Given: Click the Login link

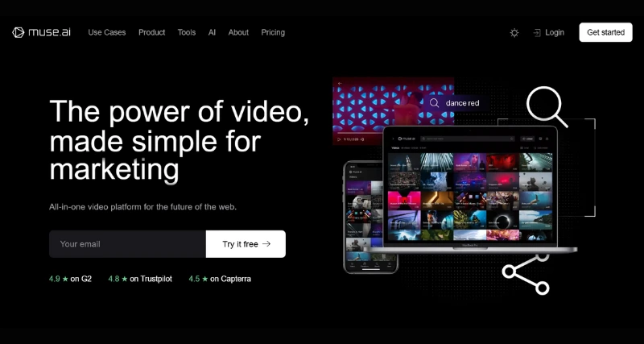Looking at the screenshot, I should point(548,32).
